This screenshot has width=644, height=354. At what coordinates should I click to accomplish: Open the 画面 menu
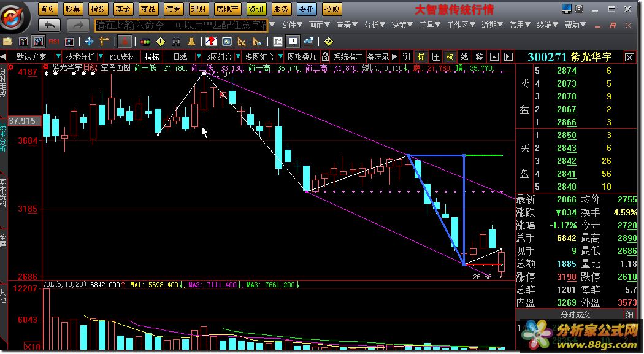(x=319, y=25)
